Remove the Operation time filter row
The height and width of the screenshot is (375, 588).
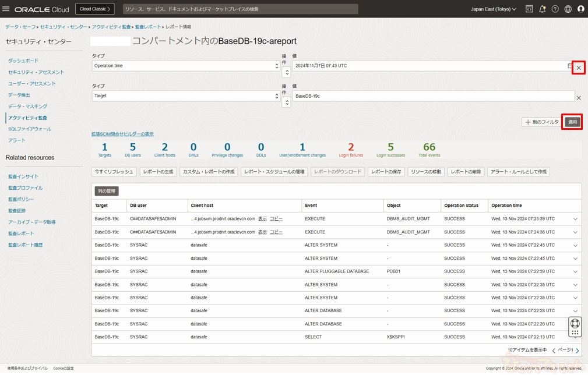click(578, 68)
